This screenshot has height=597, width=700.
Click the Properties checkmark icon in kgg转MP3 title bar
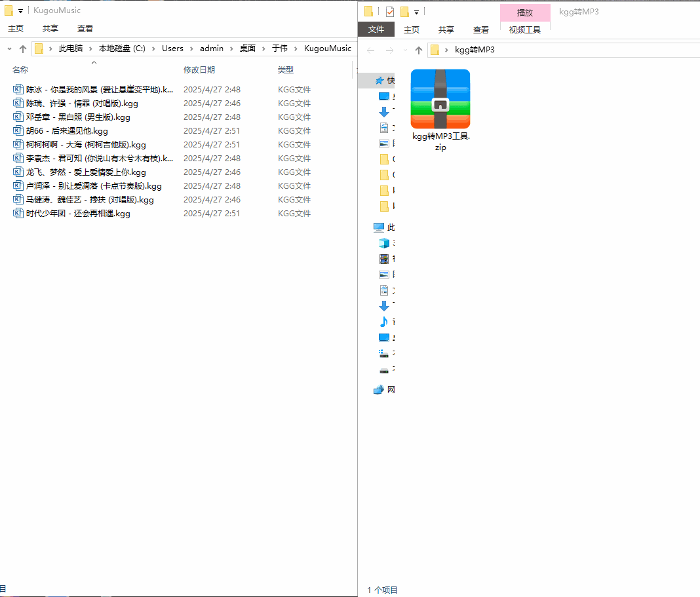tap(390, 12)
